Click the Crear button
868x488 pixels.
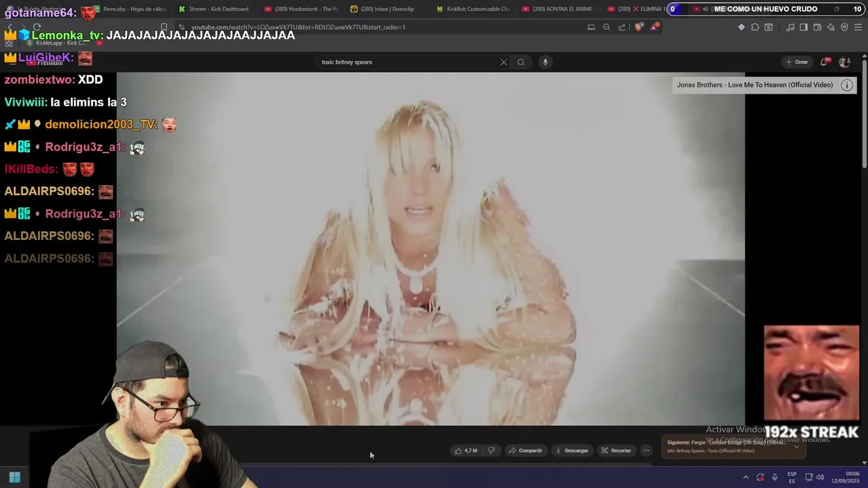(x=797, y=62)
